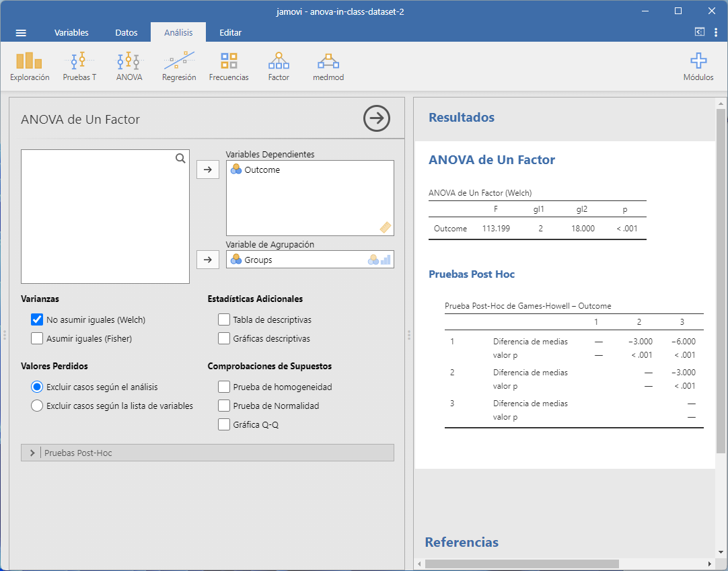
Task: Enable Asumir iguales (Fisher) checkbox
Action: [37, 339]
